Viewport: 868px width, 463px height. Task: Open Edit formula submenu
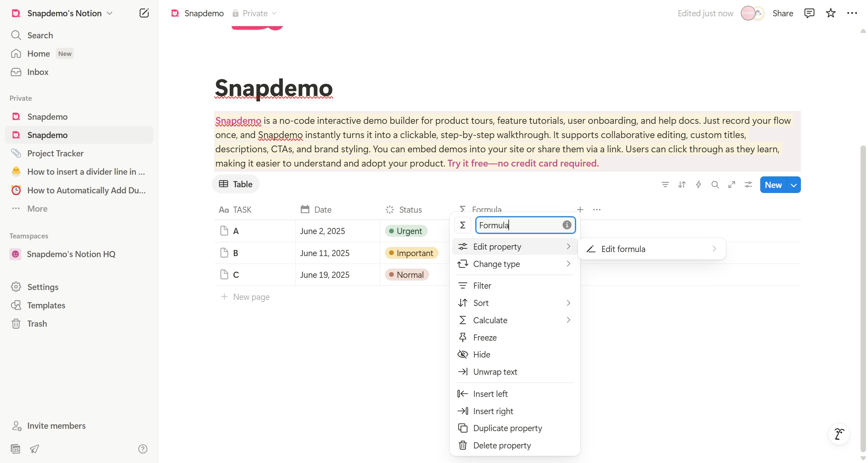point(652,249)
